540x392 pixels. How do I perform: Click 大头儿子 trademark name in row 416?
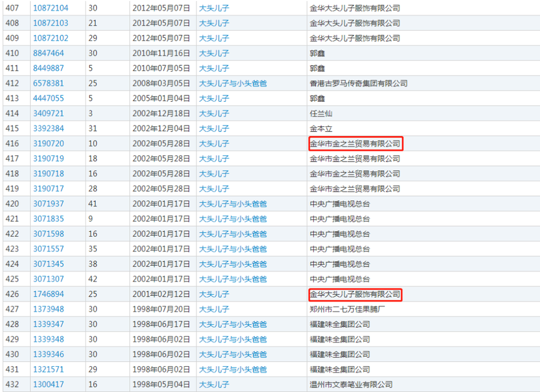[214, 144]
